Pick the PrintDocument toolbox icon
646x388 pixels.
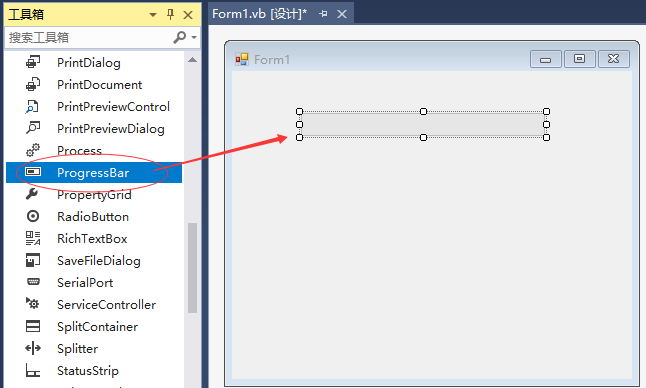coord(33,84)
